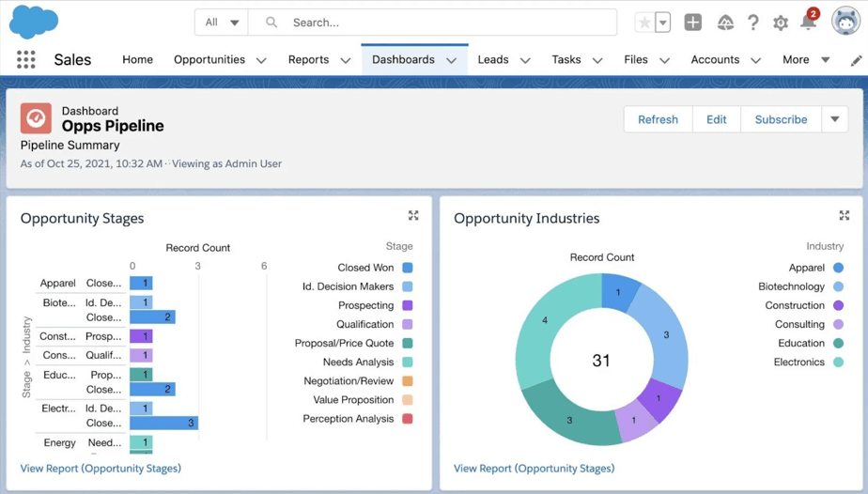Viewport: 868px width, 494px height.
Task: Open View Report link under Opportunity Industries chart
Action: pyautogui.click(x=535, y=468)
